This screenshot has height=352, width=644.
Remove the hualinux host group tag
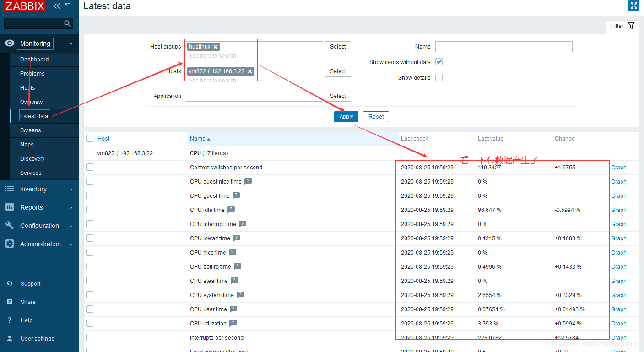(x=215, y=46)
